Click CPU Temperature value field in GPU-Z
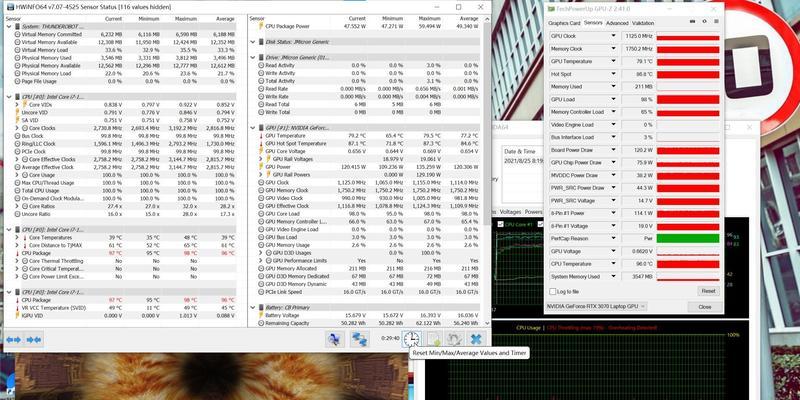 638,264
